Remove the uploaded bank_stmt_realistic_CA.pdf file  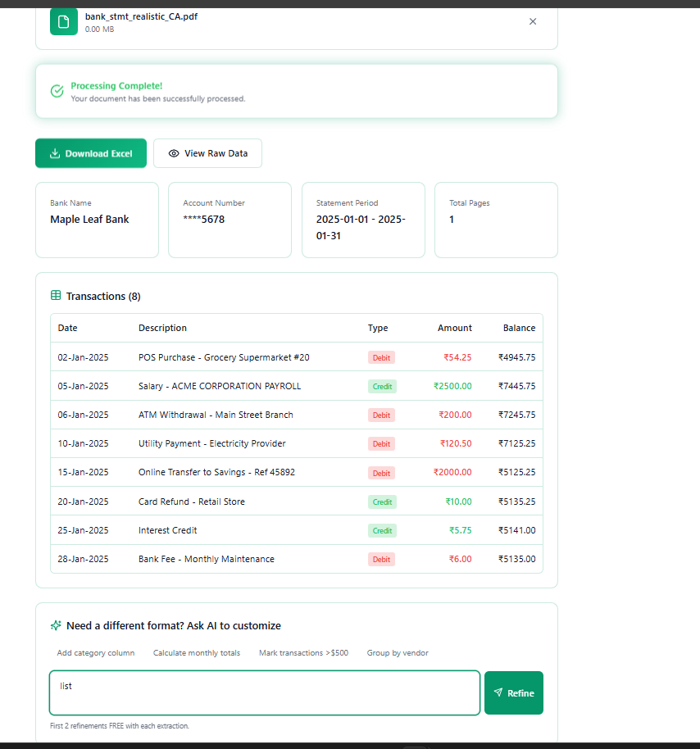533,21
